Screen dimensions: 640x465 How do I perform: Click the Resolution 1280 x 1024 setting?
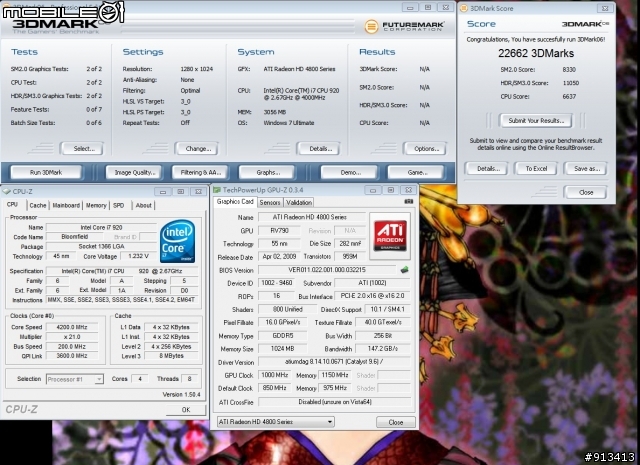196,69
